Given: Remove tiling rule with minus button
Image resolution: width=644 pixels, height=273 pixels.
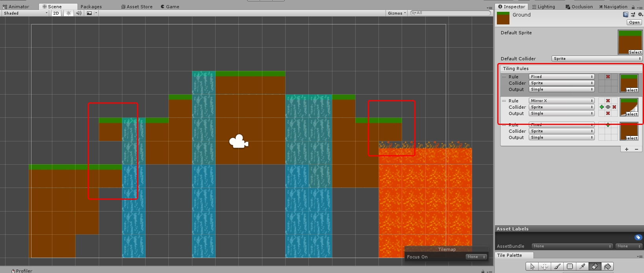Looking at the screenshot, I should 637,149.
